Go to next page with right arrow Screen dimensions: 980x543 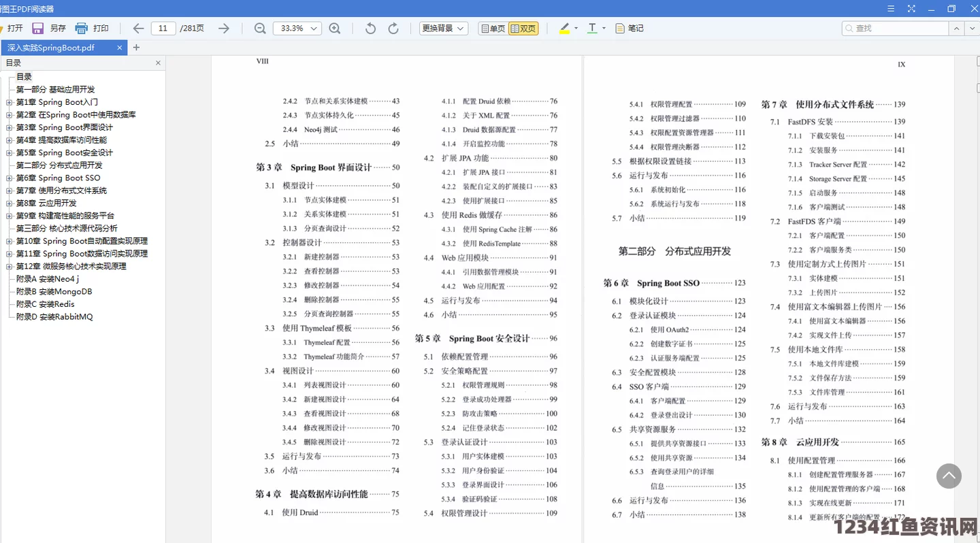(x=223, y=28)
